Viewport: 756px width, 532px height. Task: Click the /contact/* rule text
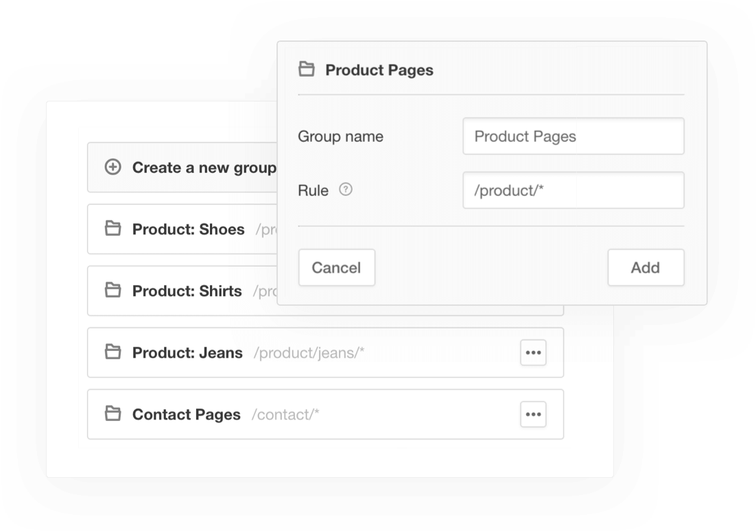tap(285, 415)
